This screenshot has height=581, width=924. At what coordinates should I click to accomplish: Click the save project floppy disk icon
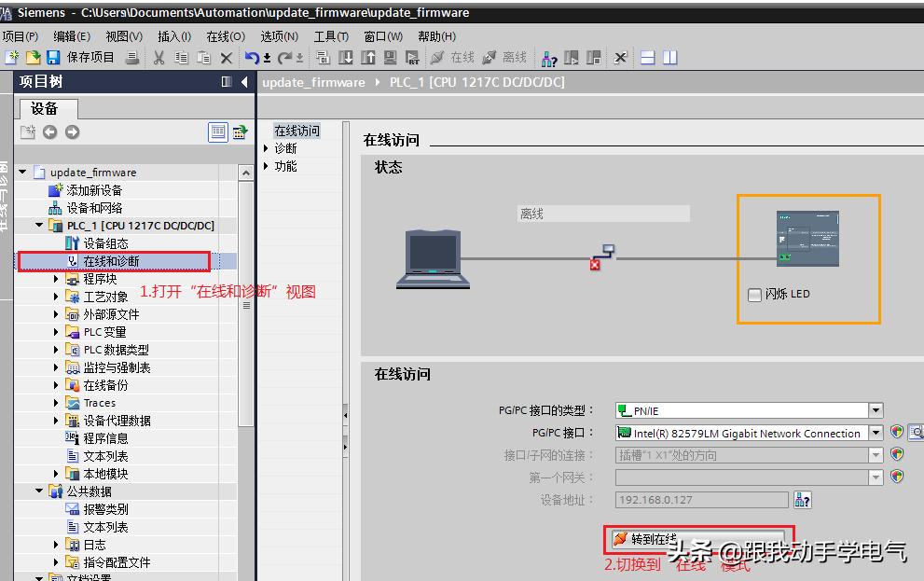[53, 57]
